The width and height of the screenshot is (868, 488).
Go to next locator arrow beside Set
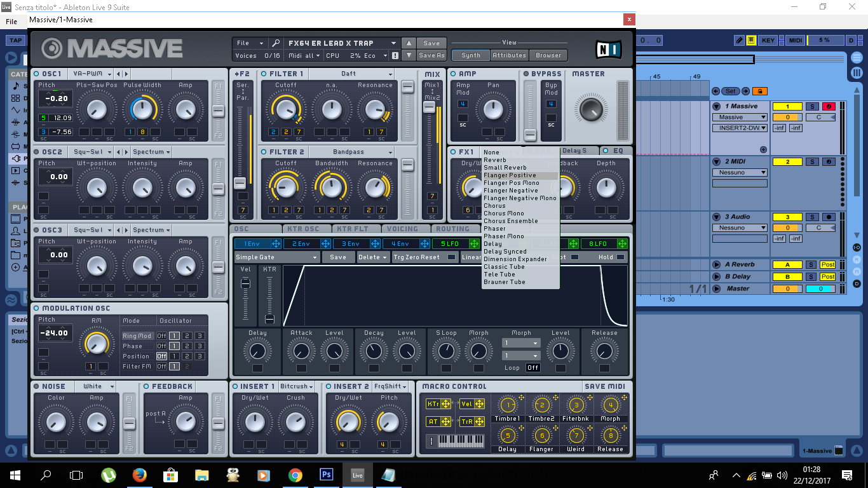pos(746,91)
